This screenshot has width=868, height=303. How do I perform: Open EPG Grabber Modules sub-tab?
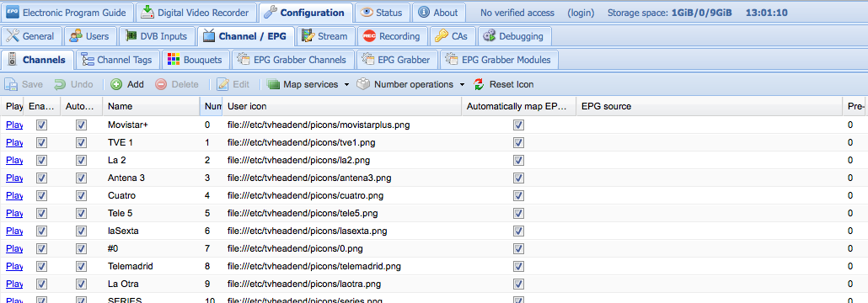(499, 60)
